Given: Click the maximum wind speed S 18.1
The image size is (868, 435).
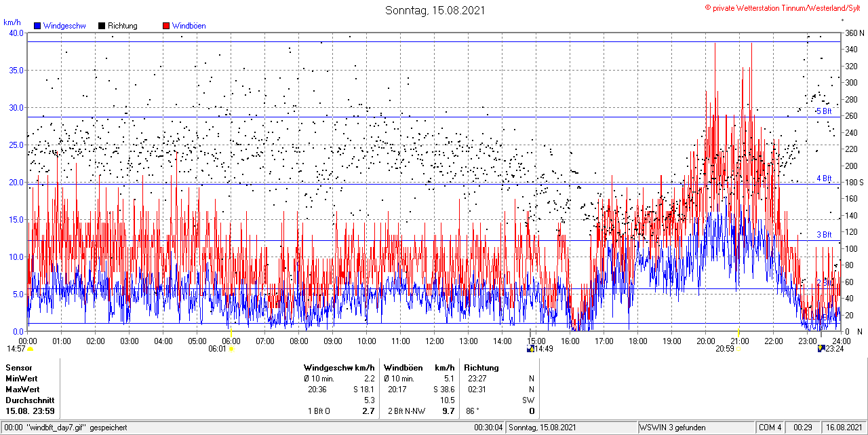Looking at the screenshot, I should pos(364,390).
